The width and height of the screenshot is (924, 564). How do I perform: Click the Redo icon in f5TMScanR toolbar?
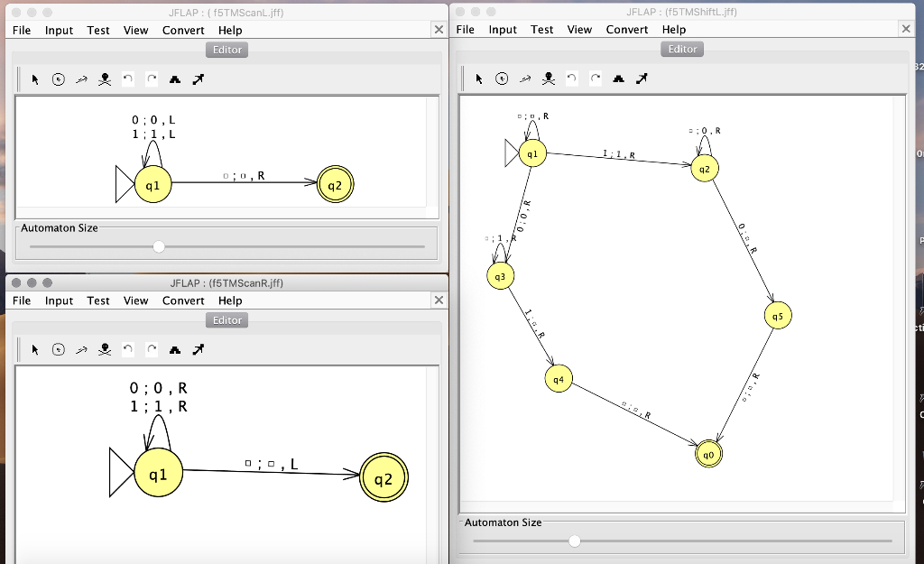pyautogui.click(x=151, y=349)
